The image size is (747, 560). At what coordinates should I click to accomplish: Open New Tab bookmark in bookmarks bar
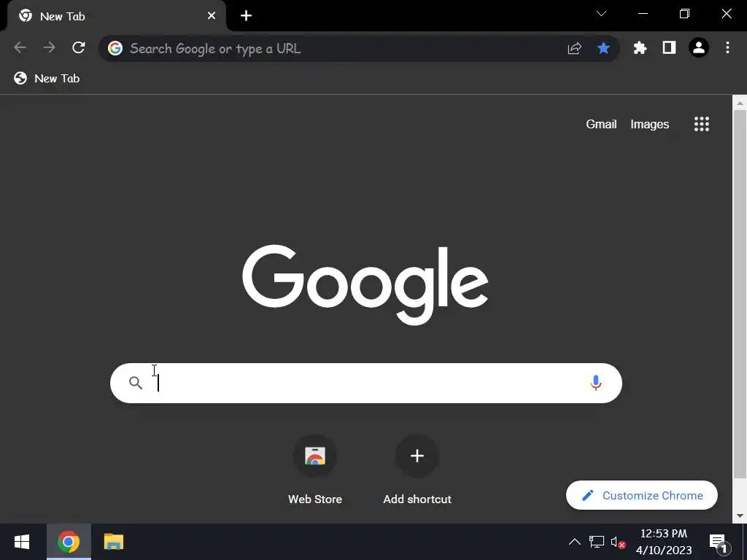tap(47, 78)
